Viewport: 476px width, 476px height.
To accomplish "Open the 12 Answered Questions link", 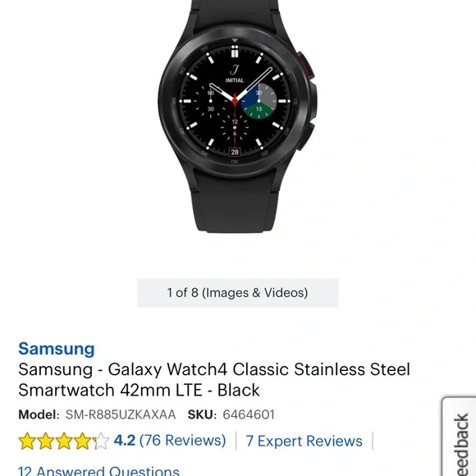I will [98, 471].
